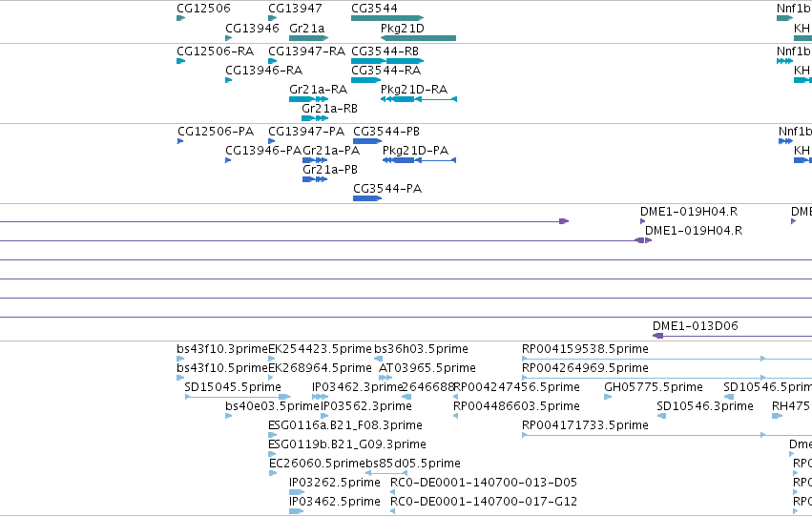Screen dimensions: 812x516
Task: Click the ESG0116a.B21_F08.3prime EST
Action: click(x=272, y=435)
